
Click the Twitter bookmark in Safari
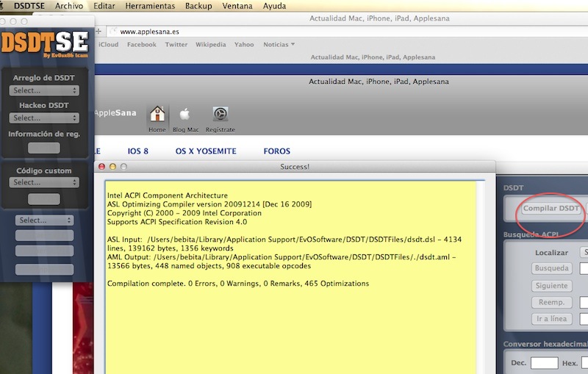[x=176, y=44]
